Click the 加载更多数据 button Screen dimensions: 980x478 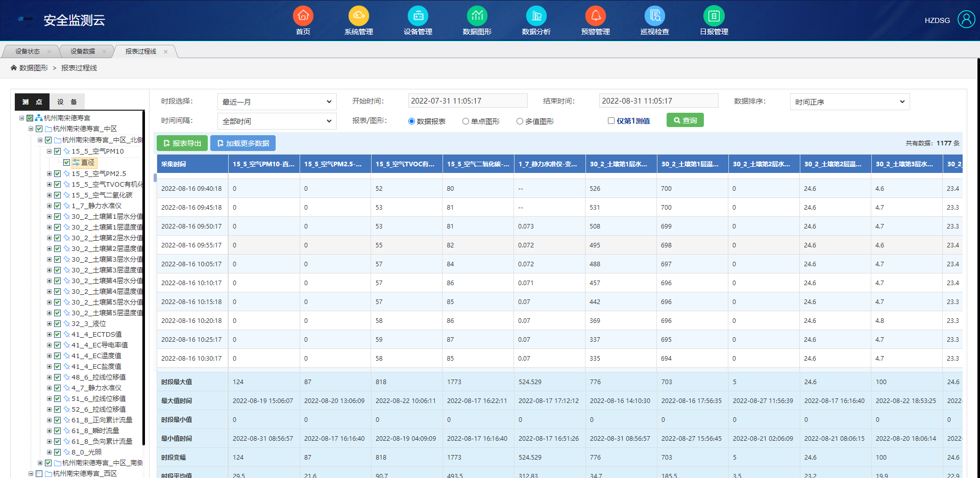pyautogui.click(x=243, y=143)
